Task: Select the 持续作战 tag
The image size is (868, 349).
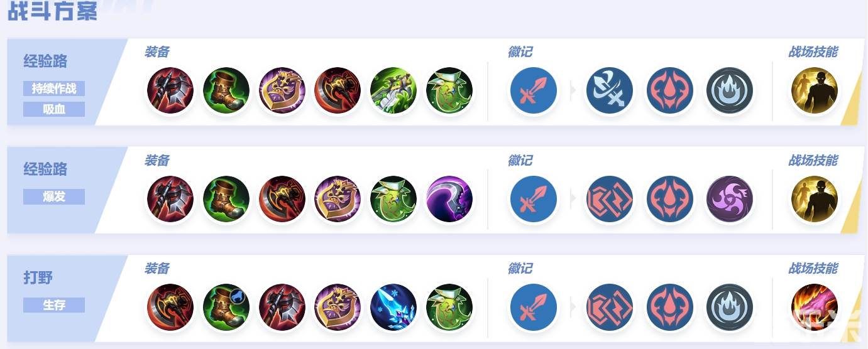Action: click(x=54, y=89)
